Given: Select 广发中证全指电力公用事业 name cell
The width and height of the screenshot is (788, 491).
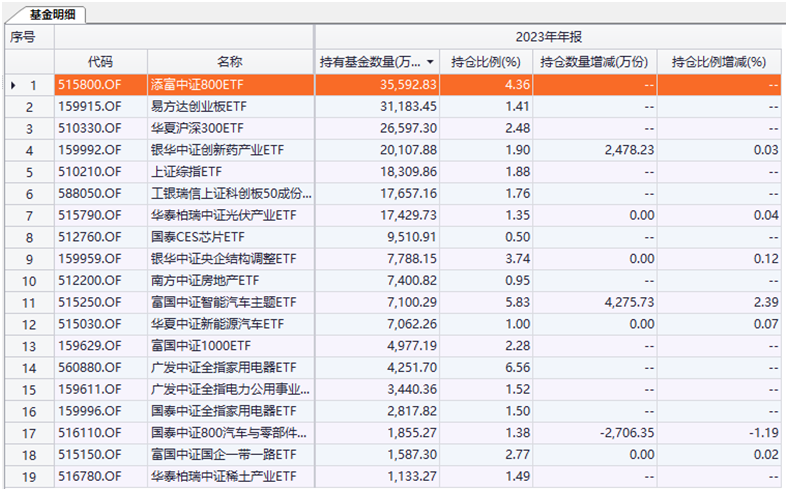Looking at the screenshot, I should (x=230, y=389).
